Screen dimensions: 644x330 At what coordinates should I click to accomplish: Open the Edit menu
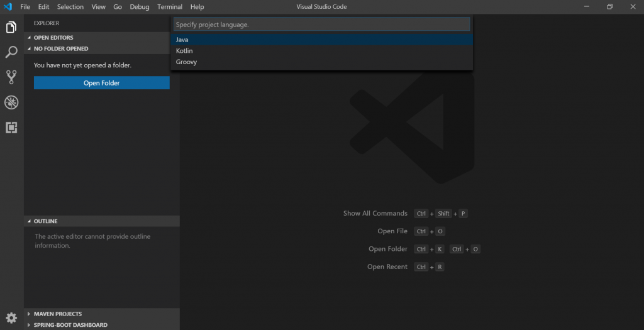[43, 6]
